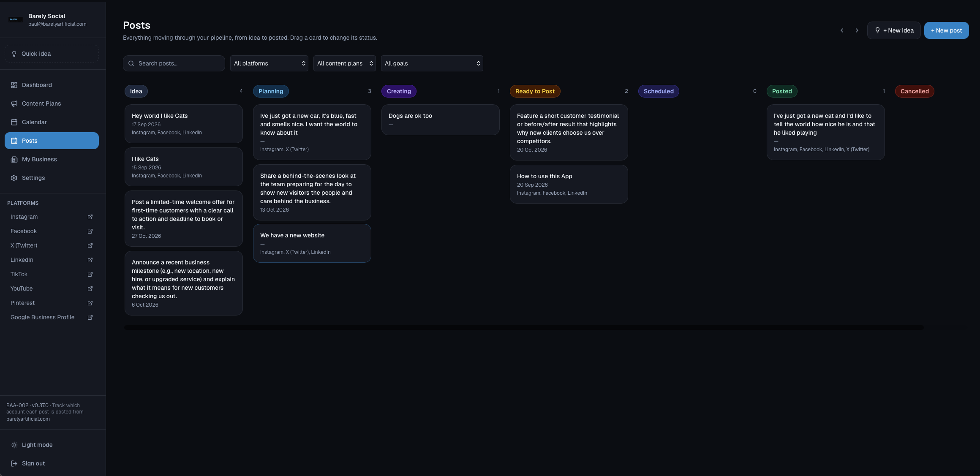Click the horizontal scrollbar below the board

524,327
